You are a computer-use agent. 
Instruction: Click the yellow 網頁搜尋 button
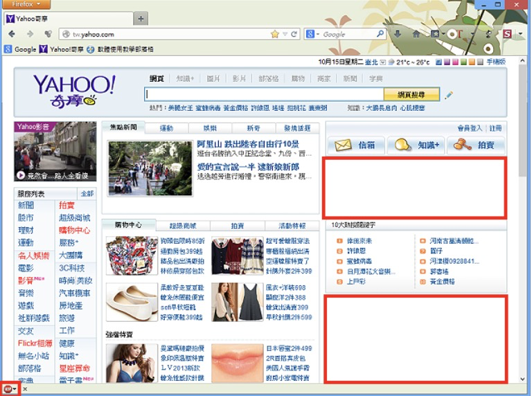tap(411, 95)
